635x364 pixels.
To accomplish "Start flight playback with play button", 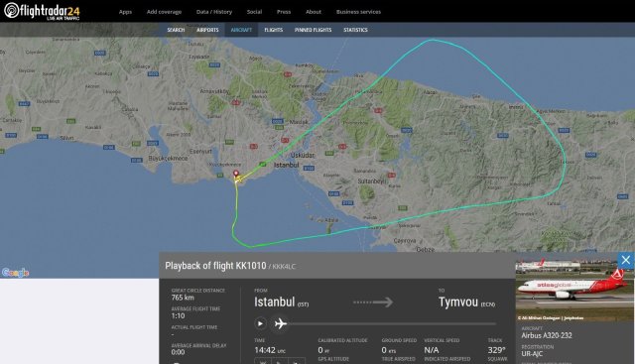I will (260, 323).
